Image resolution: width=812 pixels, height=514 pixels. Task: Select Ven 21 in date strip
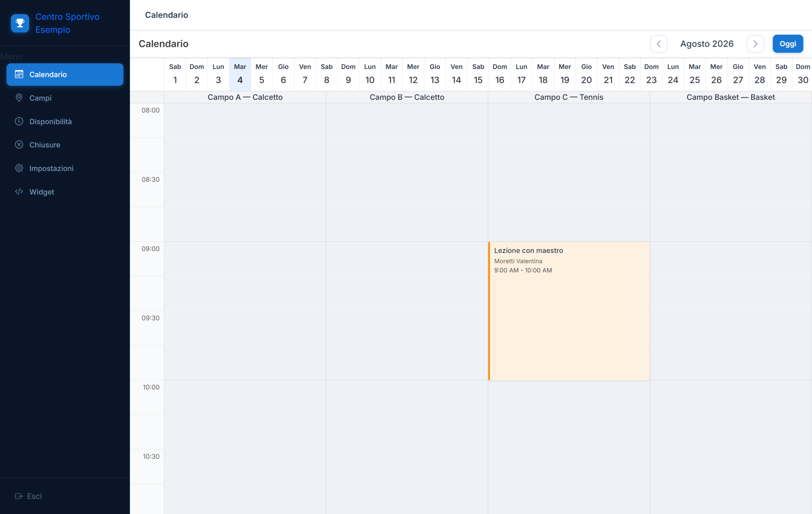click(x=608, y=74)
